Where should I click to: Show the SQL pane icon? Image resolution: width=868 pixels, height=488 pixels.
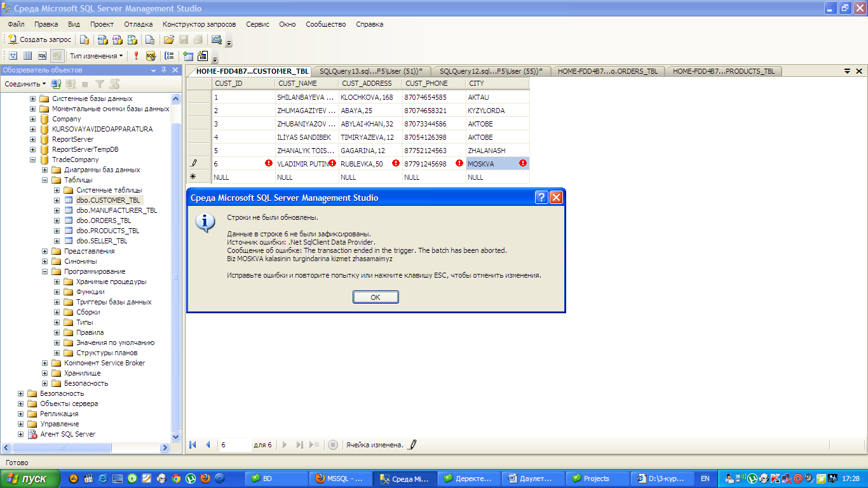coord(42,56)
